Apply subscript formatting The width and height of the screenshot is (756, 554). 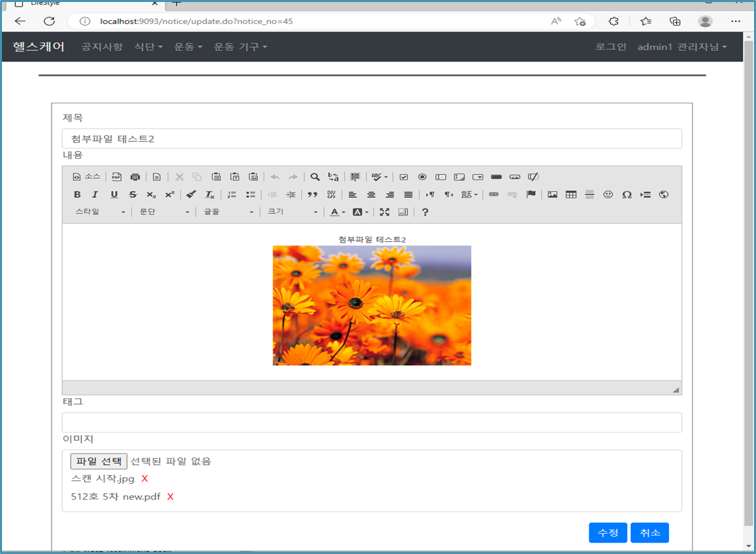click(151, 194)
